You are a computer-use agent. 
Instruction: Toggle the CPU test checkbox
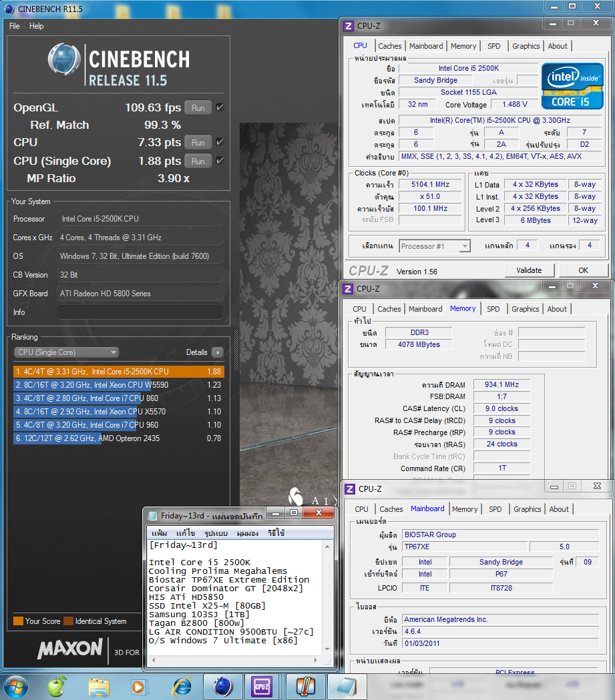[220, 142]
